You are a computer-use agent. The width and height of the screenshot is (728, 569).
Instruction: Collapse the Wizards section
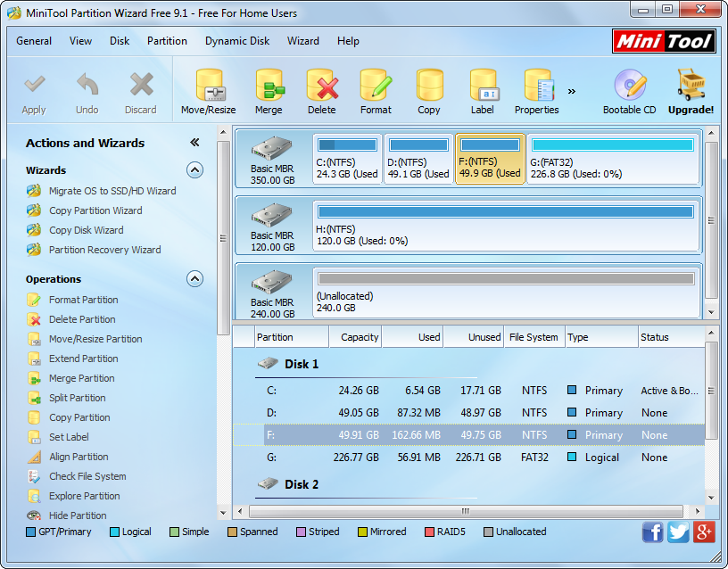(x=195, y=170)
